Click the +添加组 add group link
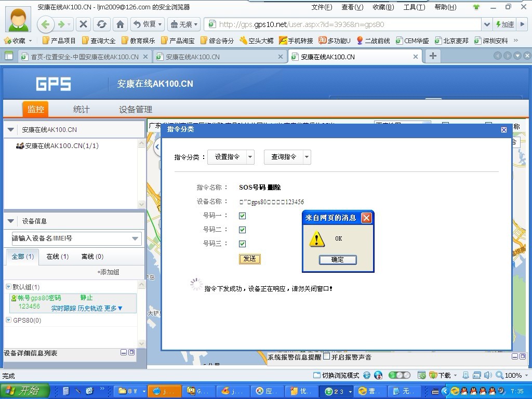Image resolution: width=532 pixels, height=399 pixels. click(x=108, y=272)
